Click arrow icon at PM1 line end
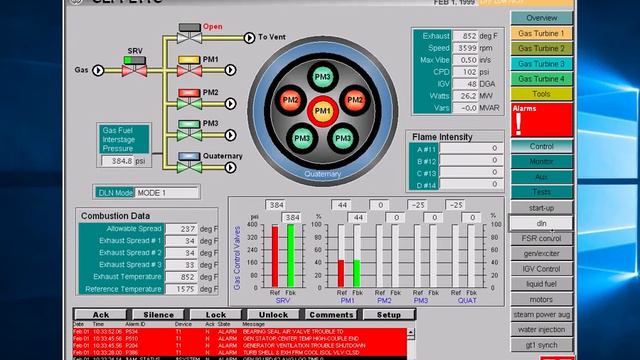 click(230, 70)
